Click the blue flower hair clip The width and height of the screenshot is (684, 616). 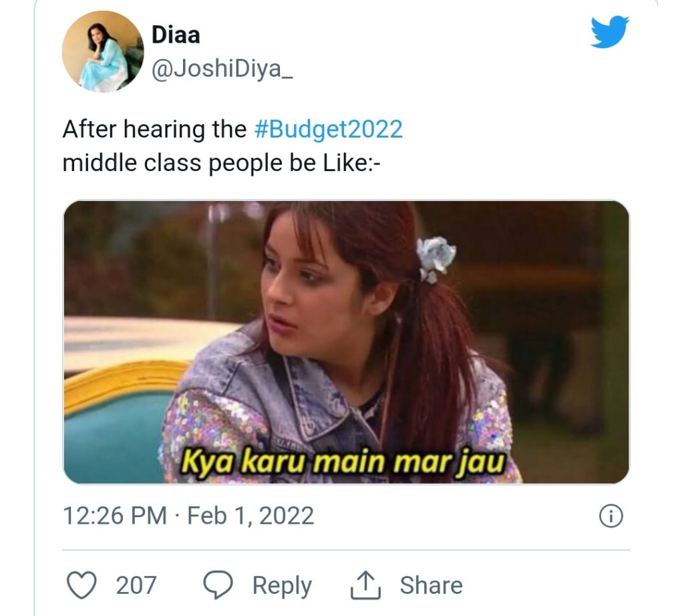(x=435, y=259)
